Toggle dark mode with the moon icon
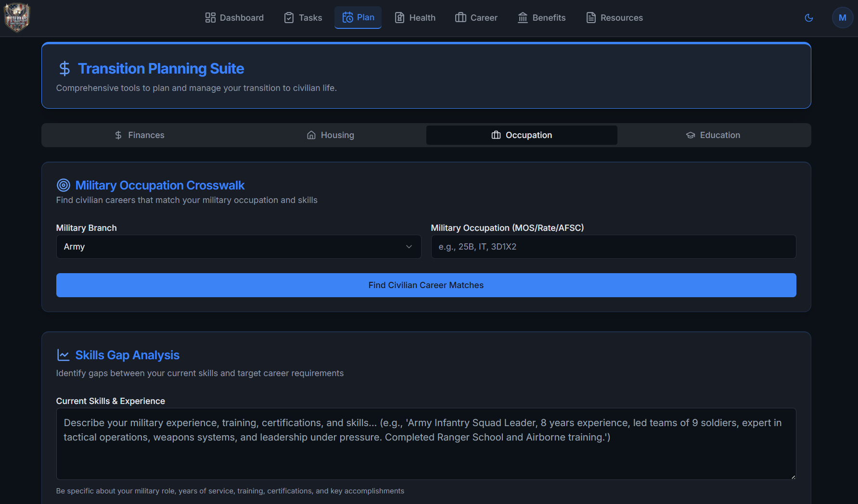 [809, 17]
